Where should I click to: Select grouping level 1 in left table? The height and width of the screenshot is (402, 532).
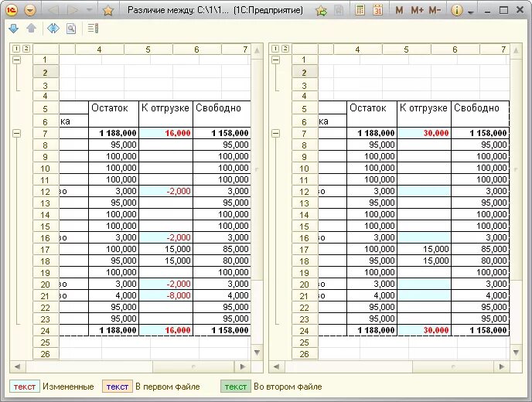(x=16, y=49)
